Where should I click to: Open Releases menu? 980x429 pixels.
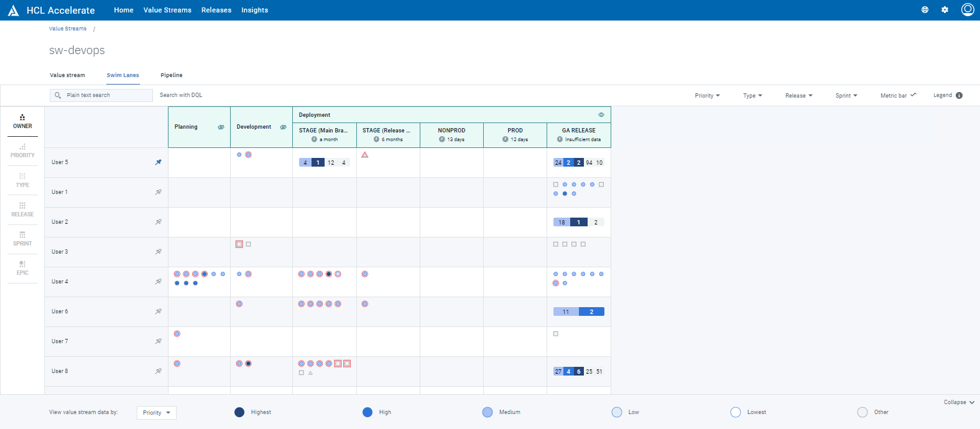tap(216, 10)
